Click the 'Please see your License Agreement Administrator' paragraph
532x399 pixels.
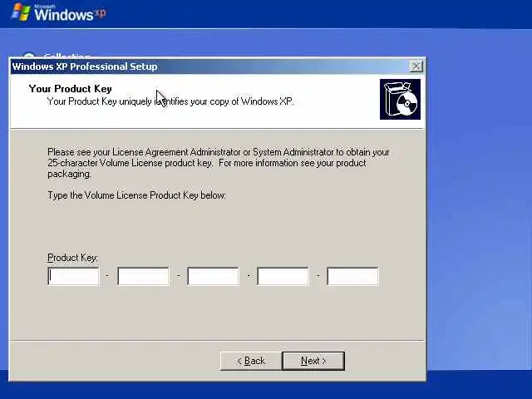[218, 163]
